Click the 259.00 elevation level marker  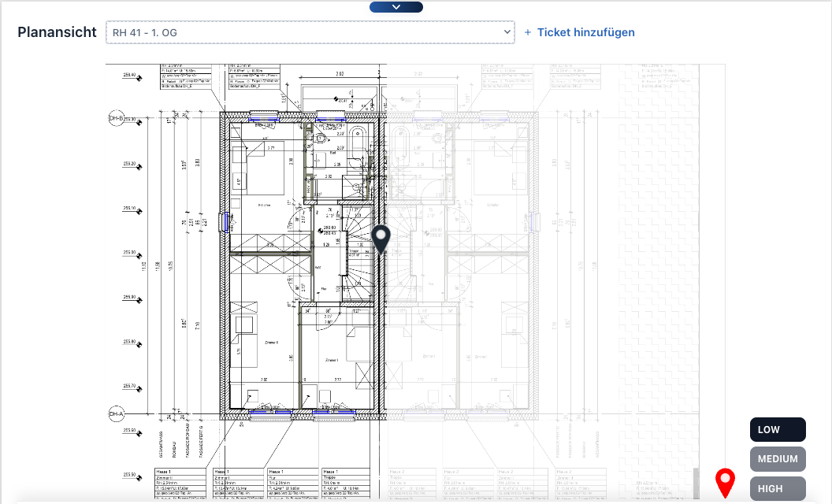(x=129, y=253)
